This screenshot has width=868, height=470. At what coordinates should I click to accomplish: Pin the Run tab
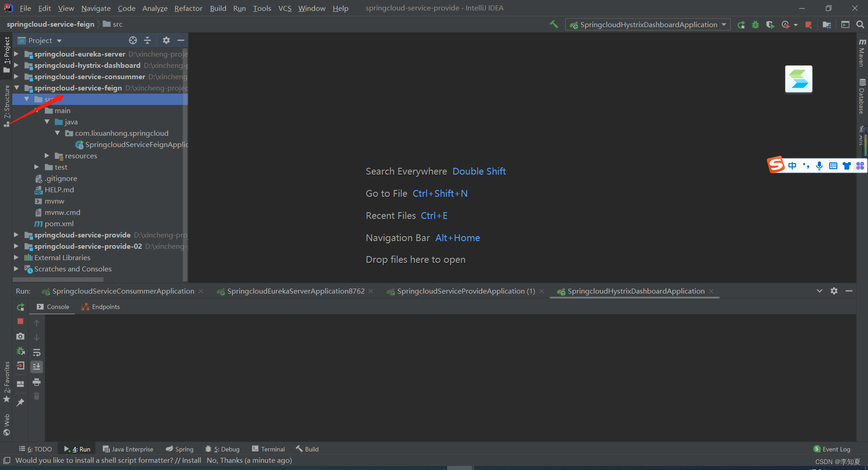pos(20,402)
